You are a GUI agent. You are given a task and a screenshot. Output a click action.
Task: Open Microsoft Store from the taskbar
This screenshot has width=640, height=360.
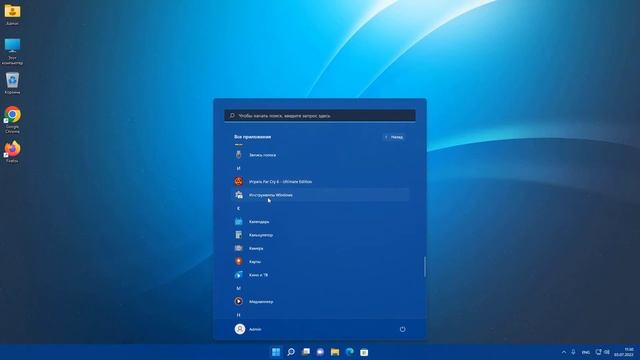(x=364, y=352)
